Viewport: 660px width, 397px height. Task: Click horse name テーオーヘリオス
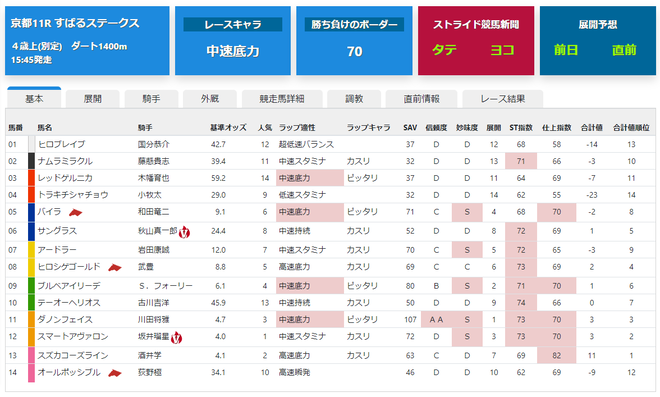pos(69,303)
